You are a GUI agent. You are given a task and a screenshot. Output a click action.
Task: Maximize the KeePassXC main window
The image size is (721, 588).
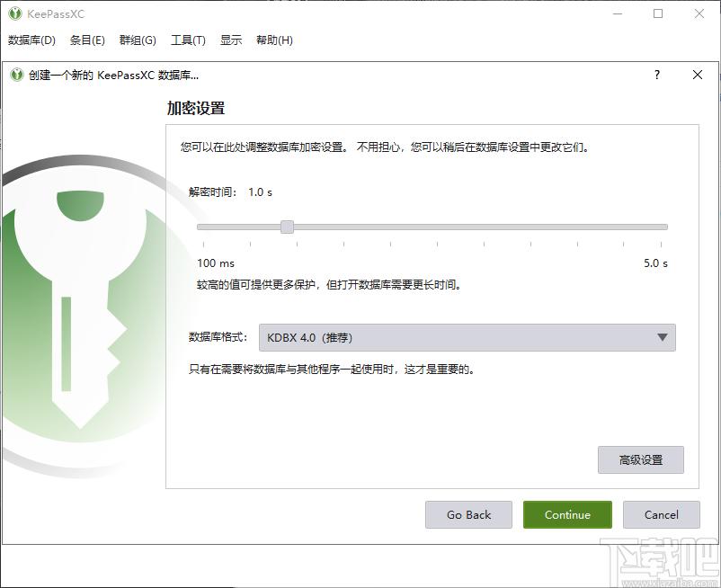point(658,13)
